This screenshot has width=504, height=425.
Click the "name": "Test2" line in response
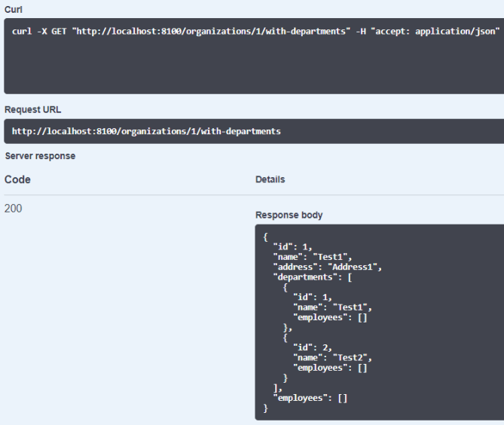coord(332,357)
